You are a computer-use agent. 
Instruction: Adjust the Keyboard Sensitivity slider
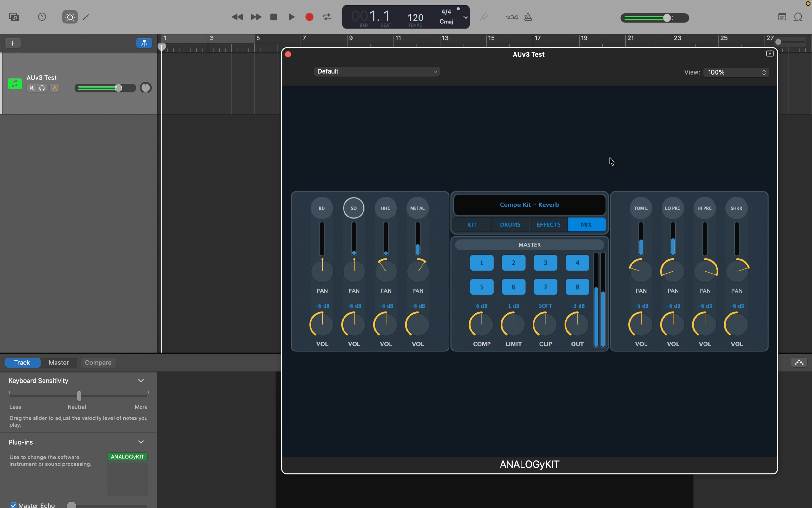click(x=79, y=396)
